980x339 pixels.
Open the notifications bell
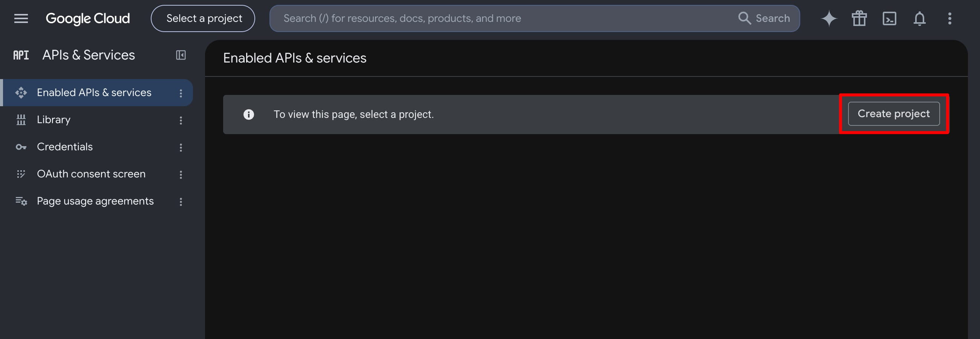click(x=919, y=18)
